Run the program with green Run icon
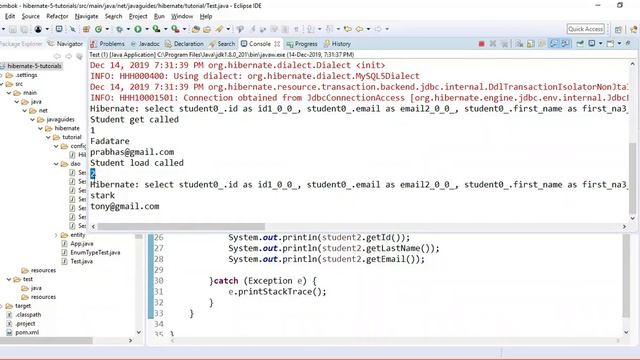640x360 pixels. (x=138, y=29)
